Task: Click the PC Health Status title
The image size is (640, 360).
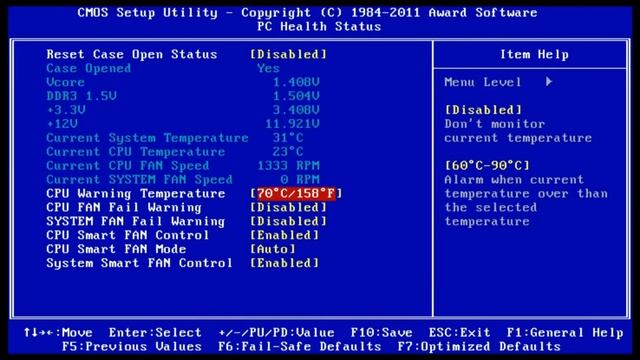Action: (x=319, y=27)
